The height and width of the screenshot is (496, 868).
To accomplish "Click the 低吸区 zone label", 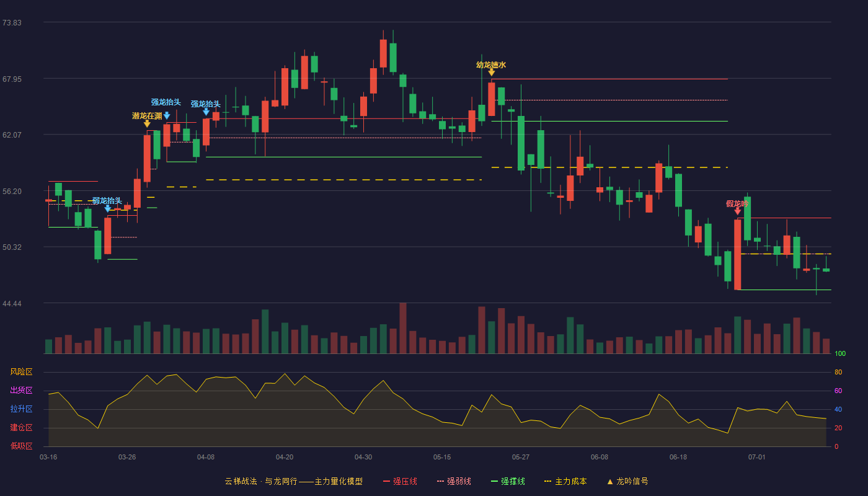I will coord(21,446).
